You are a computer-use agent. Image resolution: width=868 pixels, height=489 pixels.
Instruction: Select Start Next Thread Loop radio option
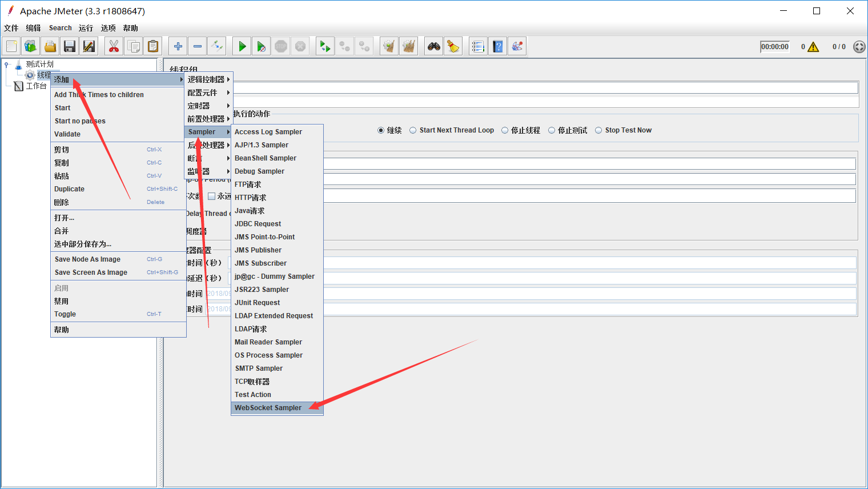[413, 130]
